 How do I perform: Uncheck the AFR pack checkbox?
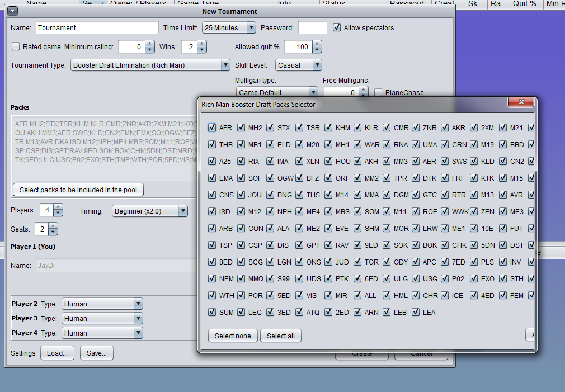tap(212, 127)
